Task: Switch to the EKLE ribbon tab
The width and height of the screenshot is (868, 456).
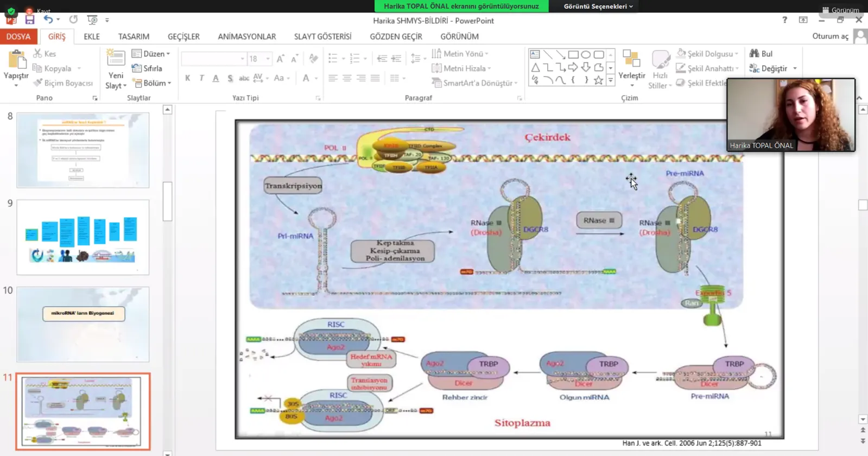Action: click(92, 36)
